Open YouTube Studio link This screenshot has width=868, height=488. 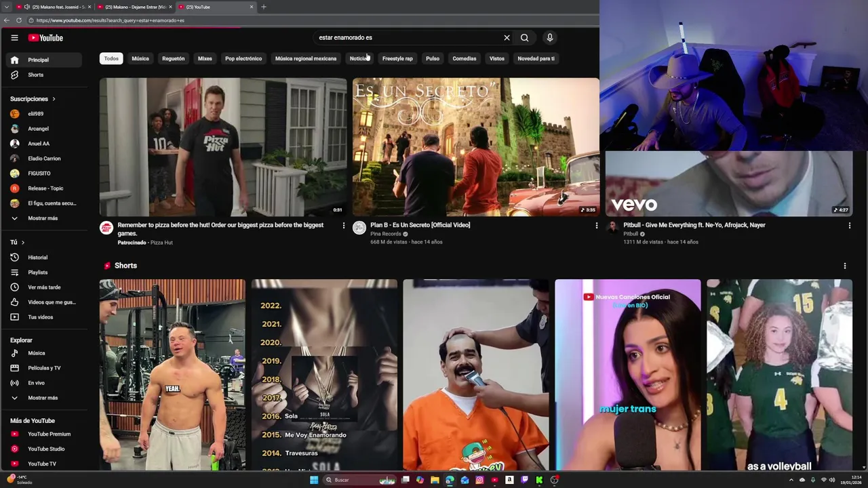(44, 449)
